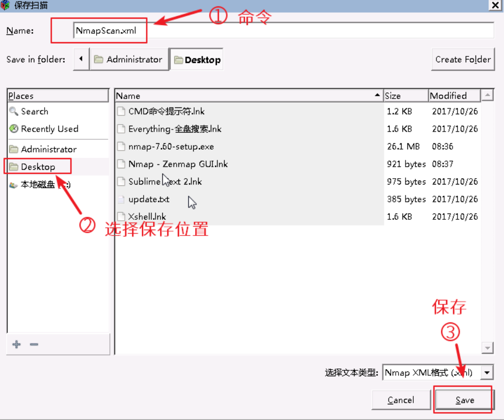Click the Zenmap icon in the title bar
504x420 pixels.
5,5
